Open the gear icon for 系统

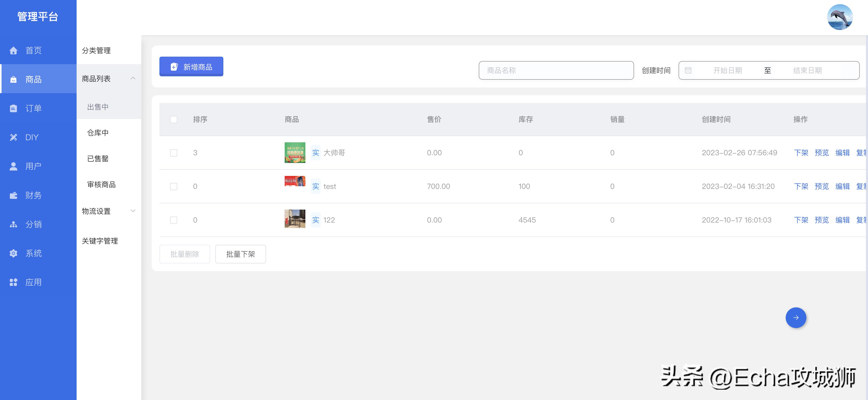13,253
